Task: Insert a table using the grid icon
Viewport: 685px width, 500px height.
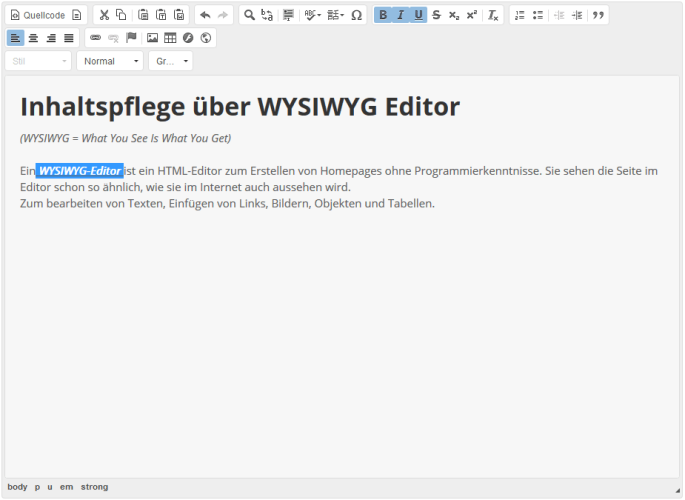Action: (x=170, y=38)
